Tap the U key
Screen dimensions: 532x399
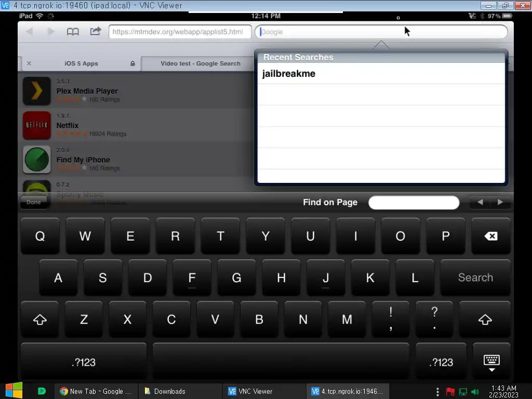tap(311, 236)
